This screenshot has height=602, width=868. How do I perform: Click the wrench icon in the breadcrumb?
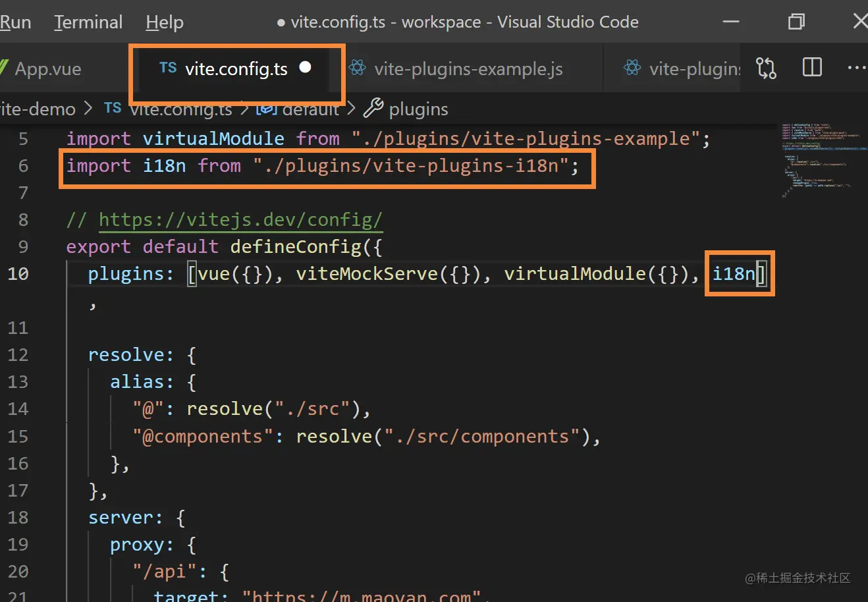point(373,108)
